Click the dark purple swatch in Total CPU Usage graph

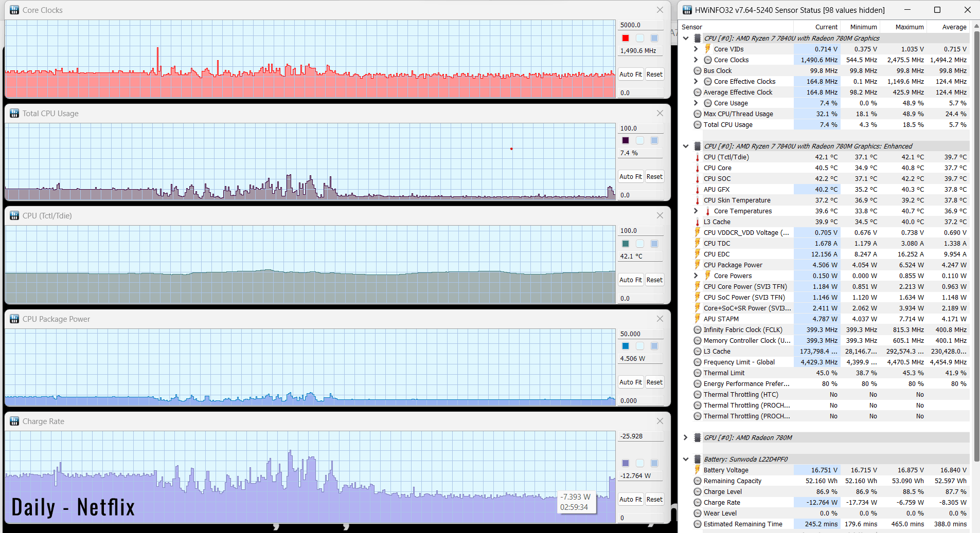coord(626,140)
